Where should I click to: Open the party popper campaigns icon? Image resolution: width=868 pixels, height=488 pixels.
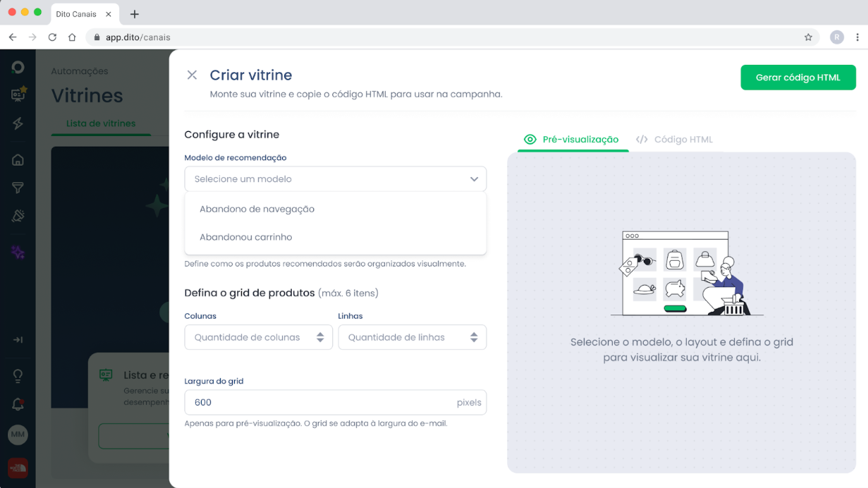click(18, 216)
